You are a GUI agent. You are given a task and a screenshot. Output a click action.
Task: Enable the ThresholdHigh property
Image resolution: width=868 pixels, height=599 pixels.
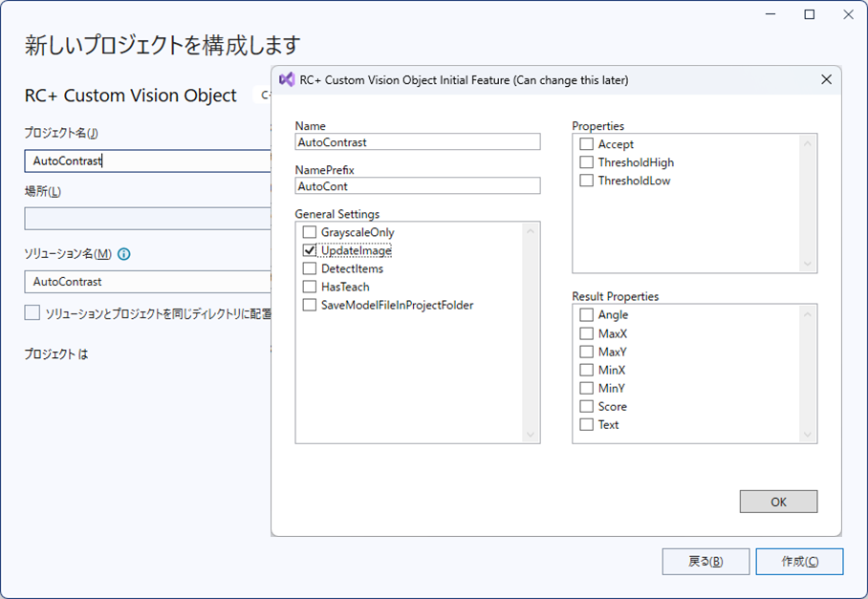(x=587, y=162)
